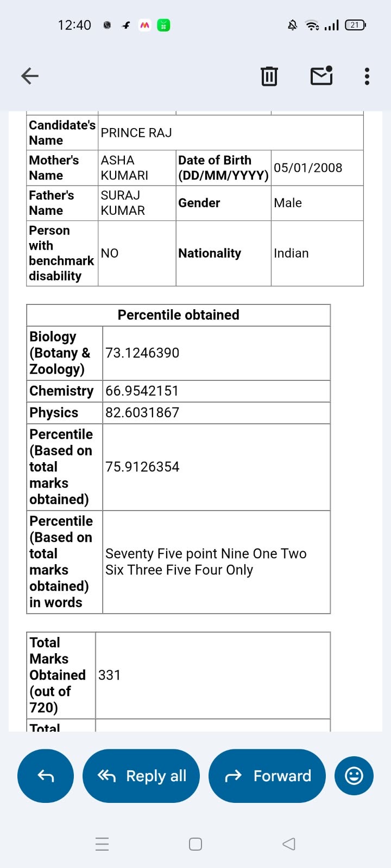Tap the Reply all button
Image resolution: width=391 pixels, height=868 pixels.
click(141, 776)
